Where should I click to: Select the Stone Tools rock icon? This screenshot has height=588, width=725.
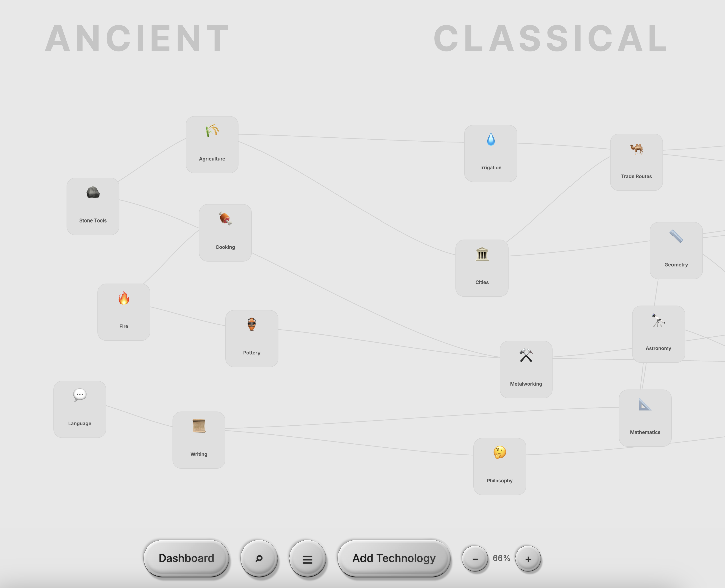click(x=93, y=193)
